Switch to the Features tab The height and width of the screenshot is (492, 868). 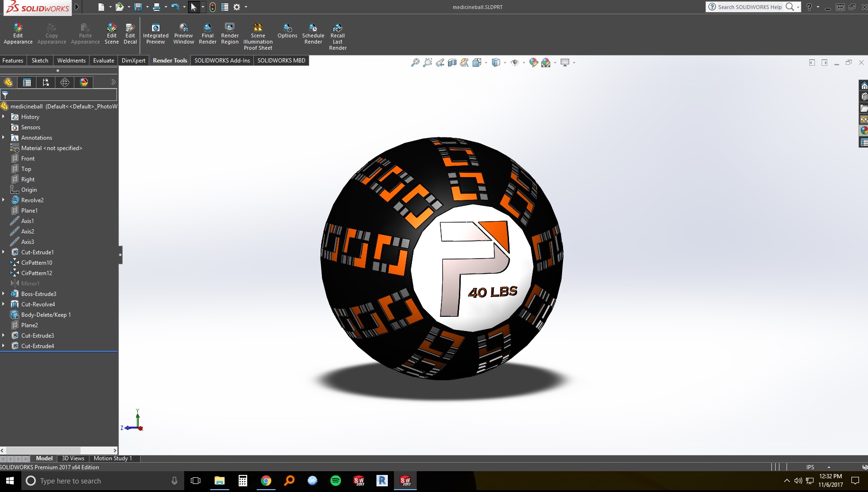point(13,61)
